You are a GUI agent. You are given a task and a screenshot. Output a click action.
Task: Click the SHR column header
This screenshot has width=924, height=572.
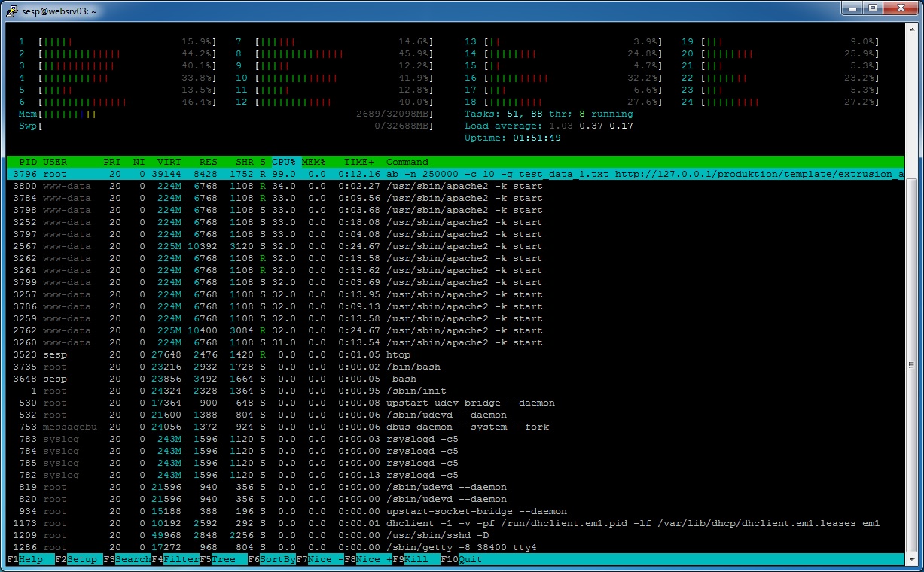(x=245, y=162)
